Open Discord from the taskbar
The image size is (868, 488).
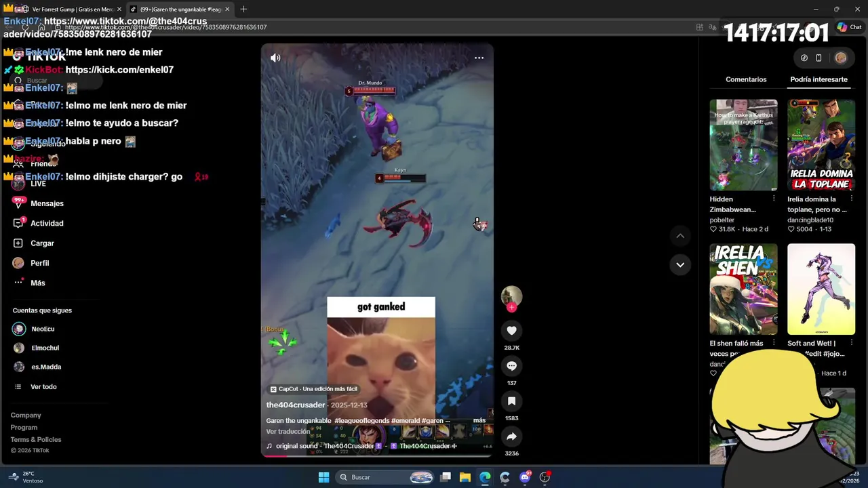click(x=525, y=477)
